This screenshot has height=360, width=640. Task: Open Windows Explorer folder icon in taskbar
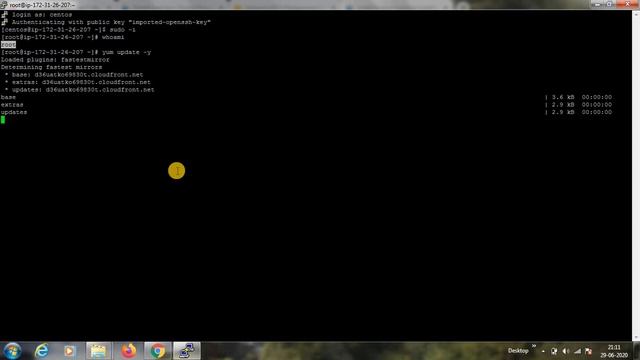pos(98,351)
